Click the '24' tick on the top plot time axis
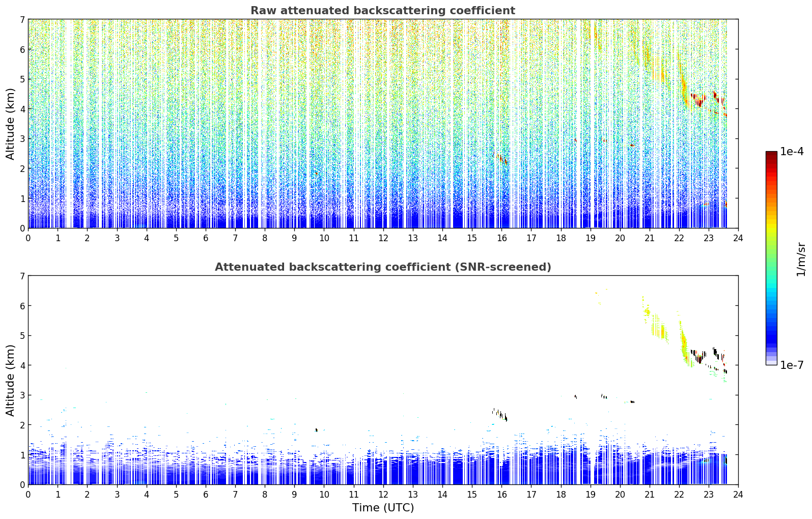Screen dimensions: 812x519 pyautogui.click(x=738, y=238)
